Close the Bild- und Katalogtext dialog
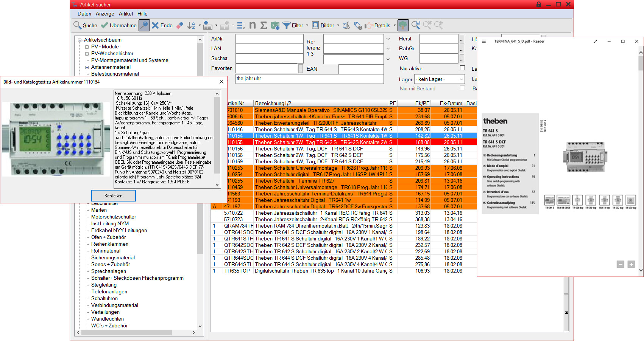 [x=221, y=82]
